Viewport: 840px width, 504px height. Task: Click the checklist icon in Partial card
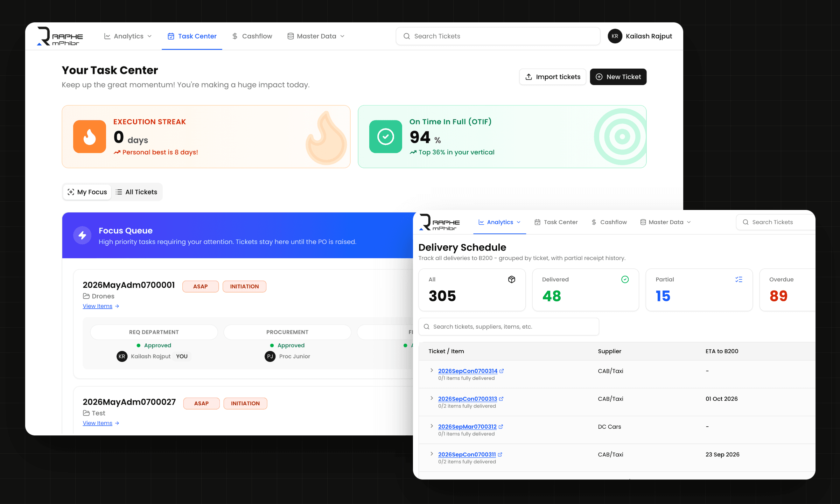739,279
